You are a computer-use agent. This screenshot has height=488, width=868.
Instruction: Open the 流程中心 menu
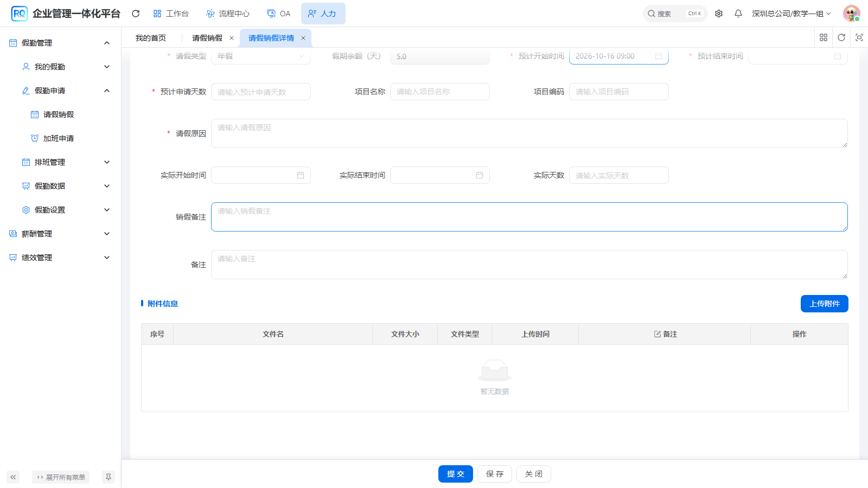(x=228, y=14)
